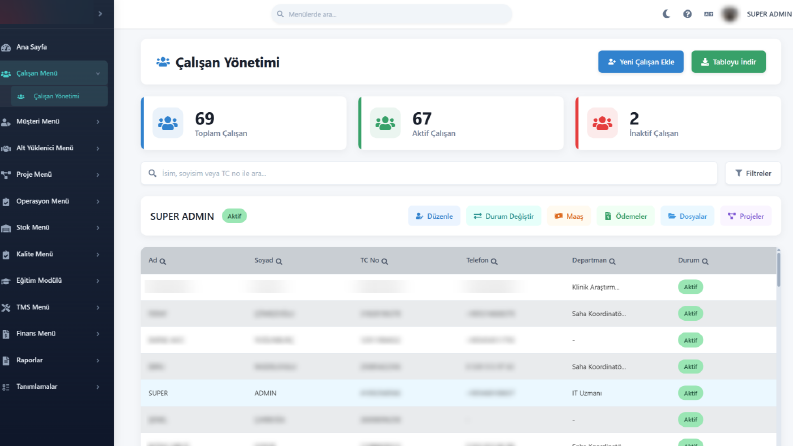Collapse the Çalışan Menü chevron

pyautogui.click(x=98, y=74)
